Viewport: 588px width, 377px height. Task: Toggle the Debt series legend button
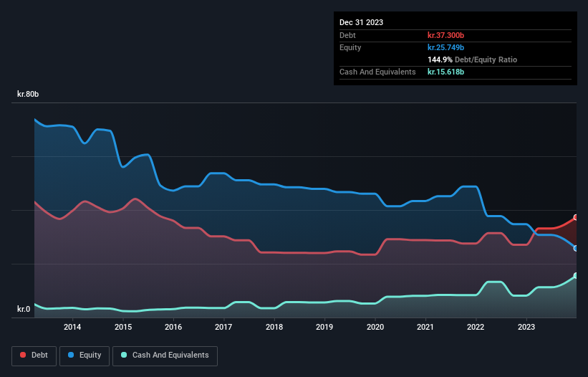[x=34, y=355]
